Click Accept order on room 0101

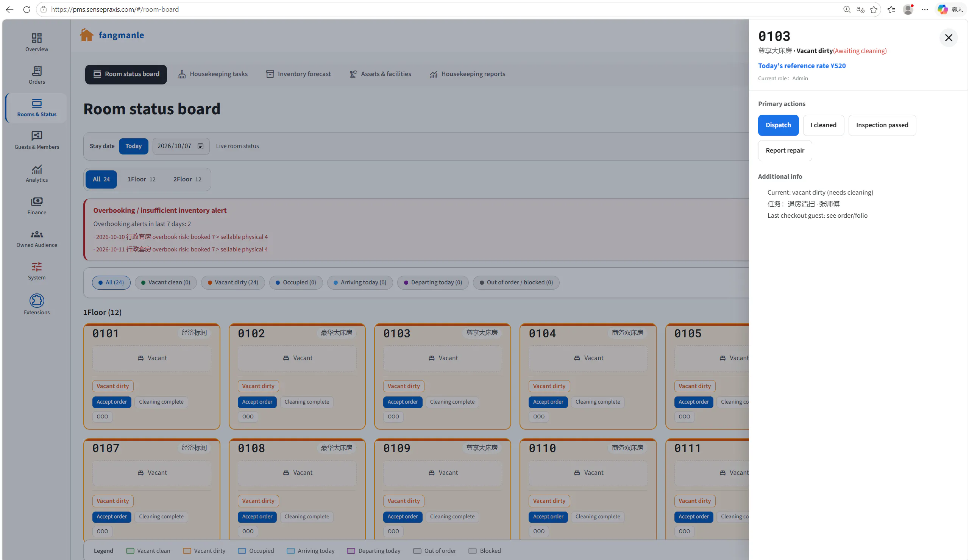pyautogui.click(x=111, y=402)
